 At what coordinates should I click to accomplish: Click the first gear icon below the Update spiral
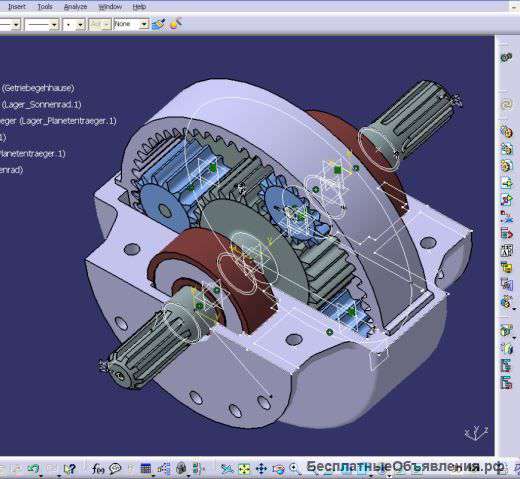[x=506, y=132]
